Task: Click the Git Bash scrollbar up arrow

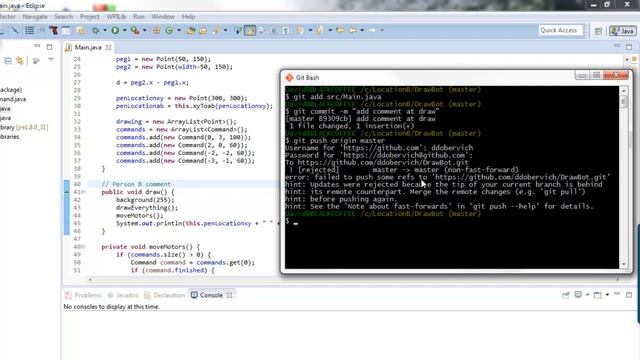Action: point(624,90)
